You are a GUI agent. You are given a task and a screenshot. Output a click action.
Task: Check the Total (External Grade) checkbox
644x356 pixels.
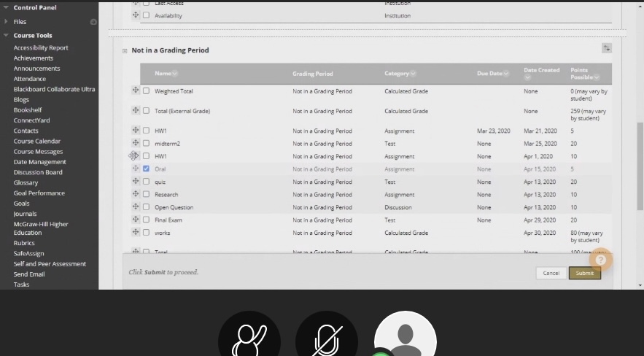(x=146, y=110)
